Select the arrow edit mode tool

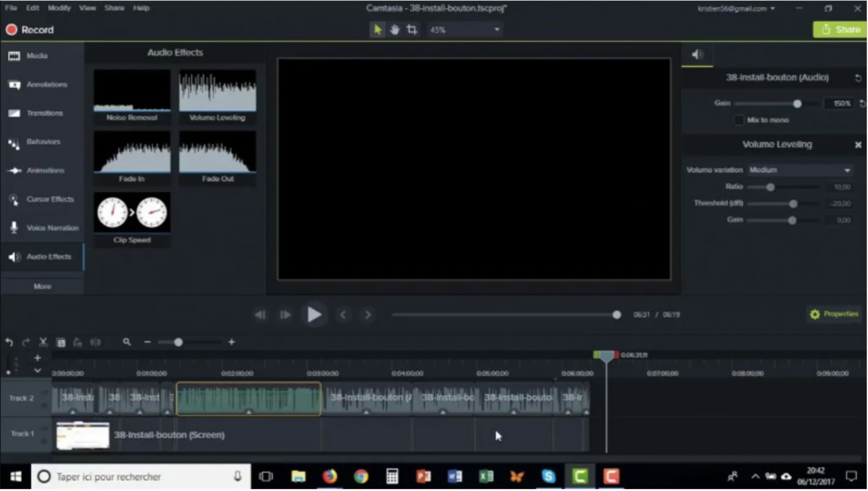pos(378,29)
